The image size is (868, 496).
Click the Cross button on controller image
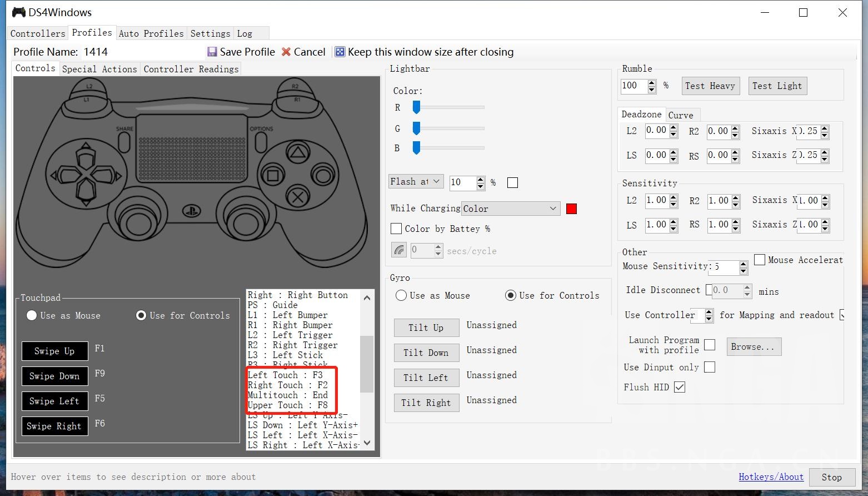click(298, 197)
